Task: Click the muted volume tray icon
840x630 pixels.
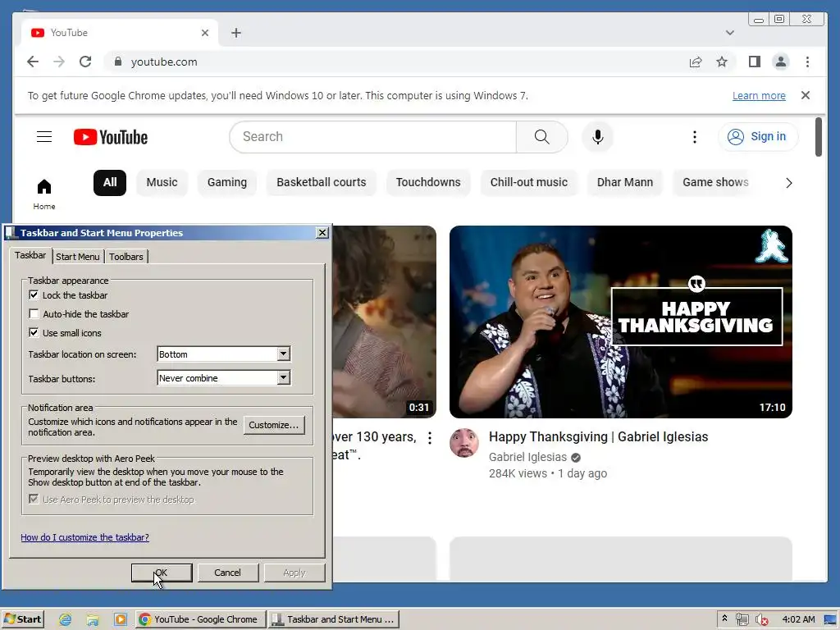Action: (761, 619)
